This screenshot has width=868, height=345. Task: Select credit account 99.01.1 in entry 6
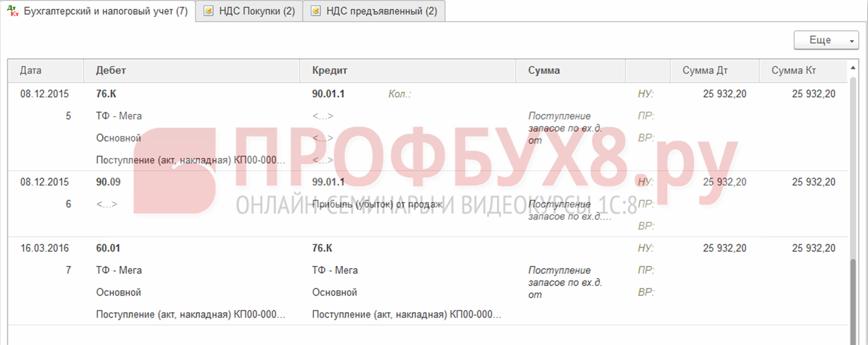point(328,182)
